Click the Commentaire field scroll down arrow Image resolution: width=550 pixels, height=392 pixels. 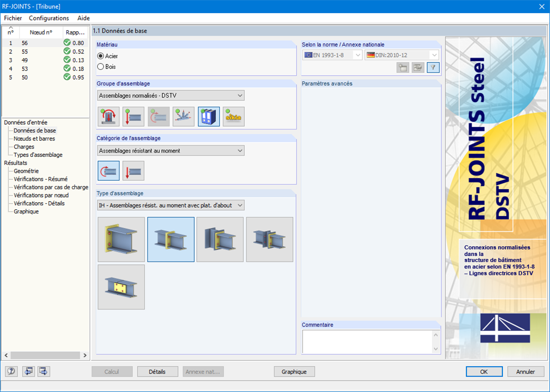coord(436,349)
